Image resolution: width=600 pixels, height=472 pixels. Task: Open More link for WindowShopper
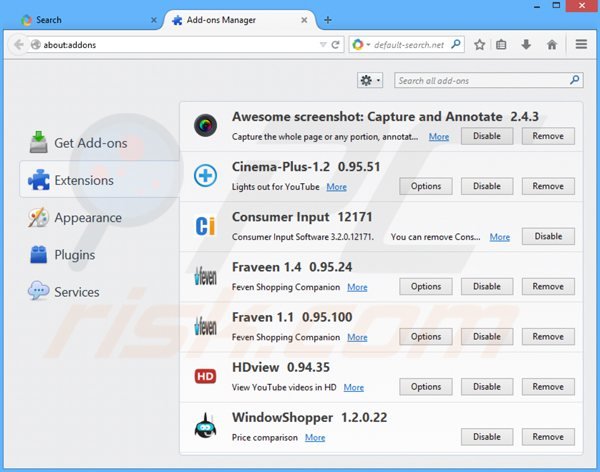[x=315, y=438]
